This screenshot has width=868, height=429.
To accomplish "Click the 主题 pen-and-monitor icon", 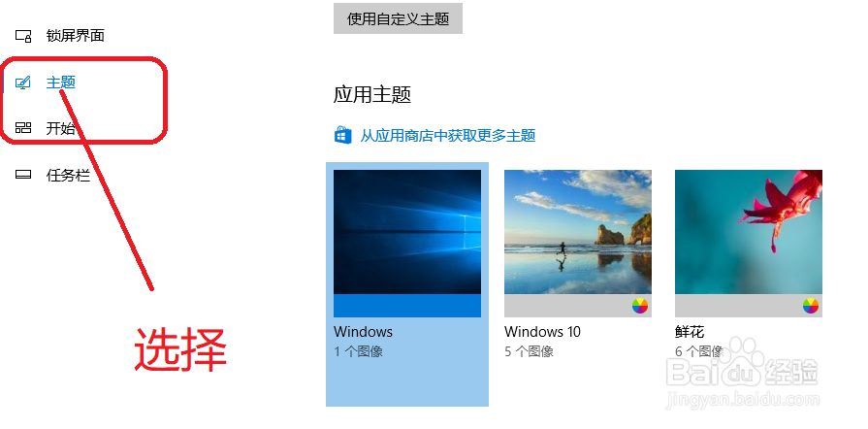I will [x=22, y=82].
